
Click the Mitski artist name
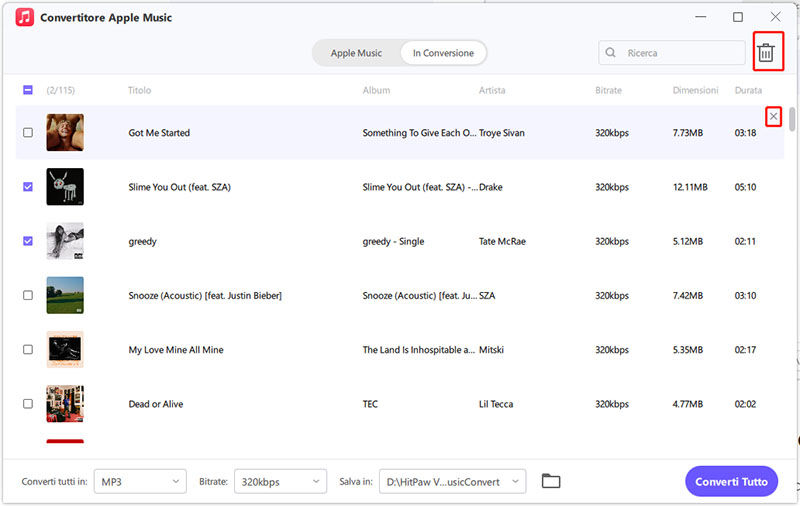click(x=491, y=350)
